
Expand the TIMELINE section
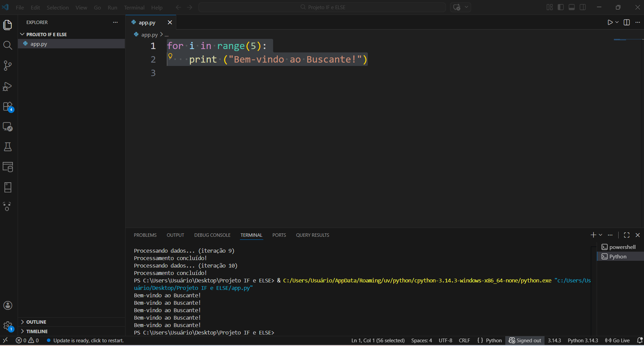[x=37, y=331]
